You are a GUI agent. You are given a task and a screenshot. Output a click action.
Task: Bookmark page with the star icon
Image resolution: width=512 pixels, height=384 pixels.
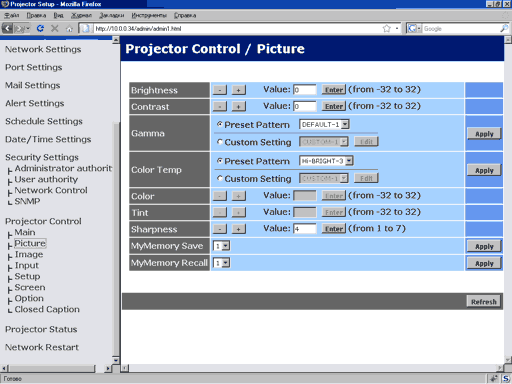387,29
